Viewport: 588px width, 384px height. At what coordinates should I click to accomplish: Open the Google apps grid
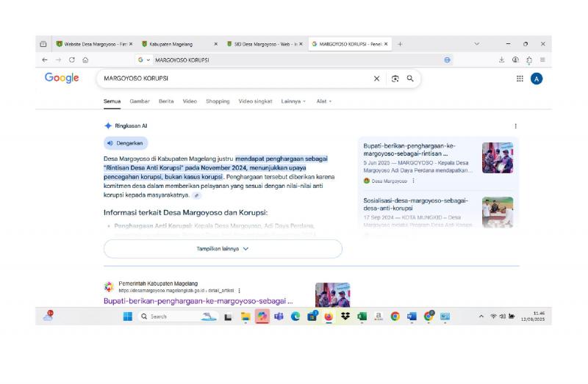(x=520, y=79)
